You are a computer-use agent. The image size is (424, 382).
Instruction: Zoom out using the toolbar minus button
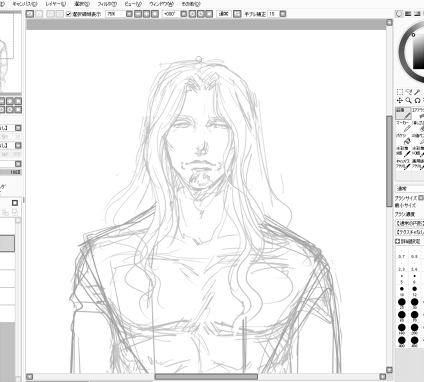[138, 14]
